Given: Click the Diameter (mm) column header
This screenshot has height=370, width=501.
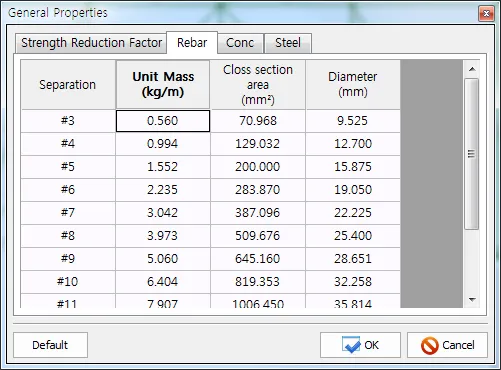Looking at the screenshot, I should point(353,85).
